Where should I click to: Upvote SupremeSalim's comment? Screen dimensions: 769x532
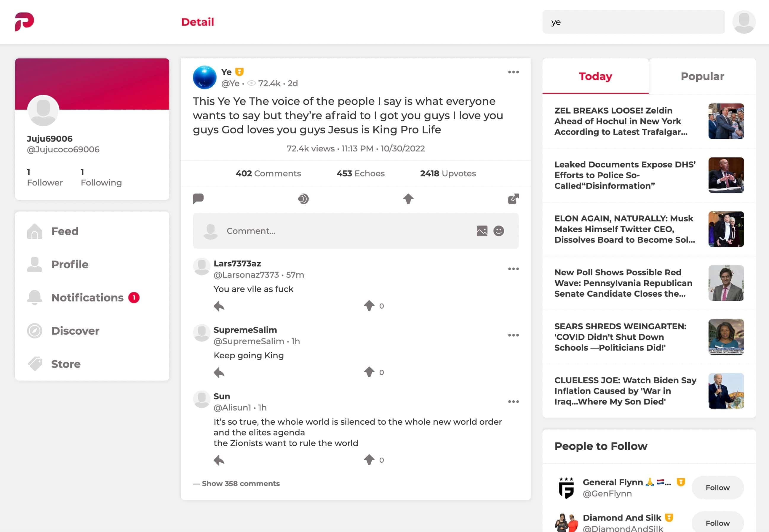[x=369, y=372]
